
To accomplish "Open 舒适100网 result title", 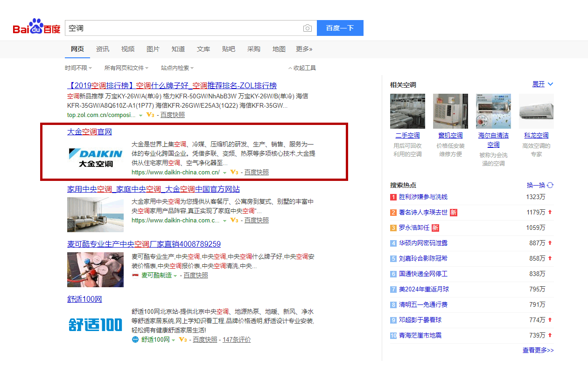I will coord(84,299).
